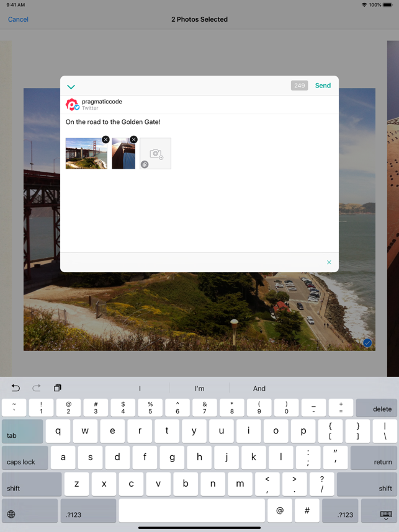Tap the greater-than period key
The image size is (399, 532).
click(x=294, y=484)
